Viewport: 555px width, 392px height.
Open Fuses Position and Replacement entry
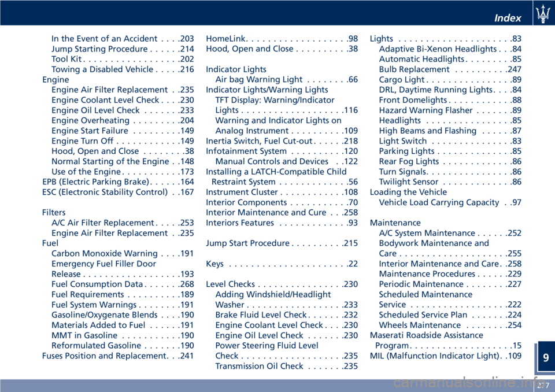point(118,356)
